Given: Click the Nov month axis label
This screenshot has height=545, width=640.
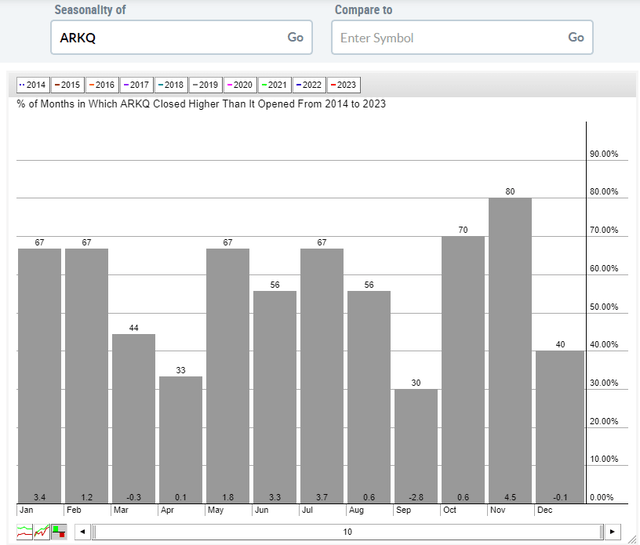Looking at the screenshot, I should pyautogui.click(x=498, y=510).
